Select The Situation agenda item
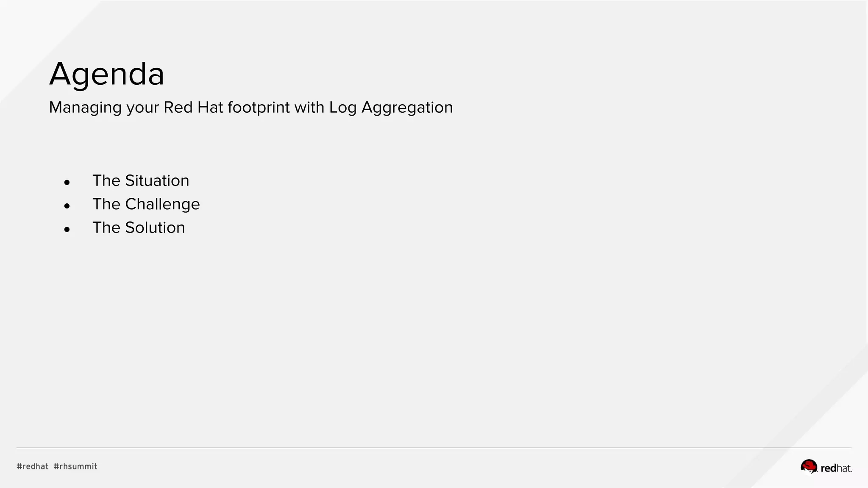This screenshot has width=868, height=488. tap(141, 181)
